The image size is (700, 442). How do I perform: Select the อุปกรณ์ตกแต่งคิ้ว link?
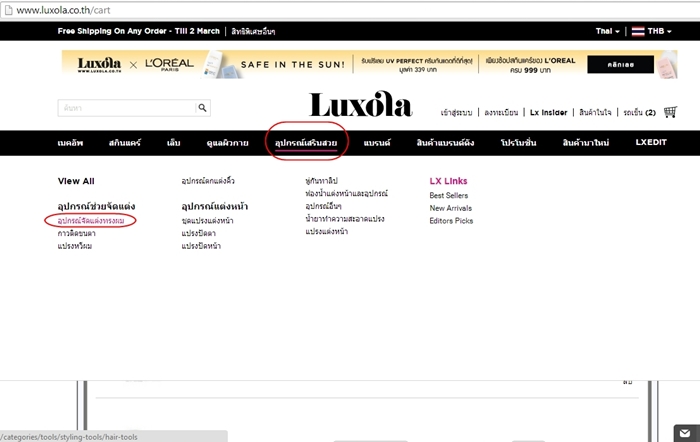208,181
